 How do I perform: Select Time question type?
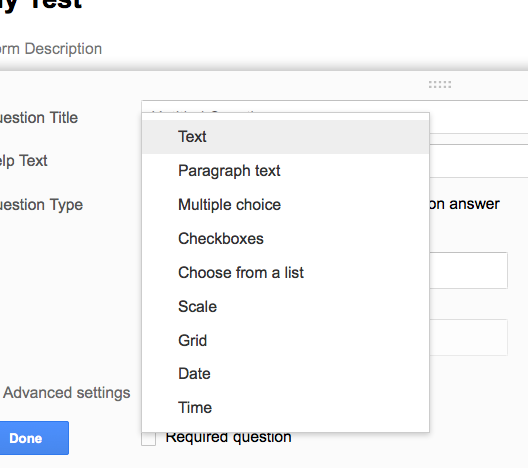(286, 408)
